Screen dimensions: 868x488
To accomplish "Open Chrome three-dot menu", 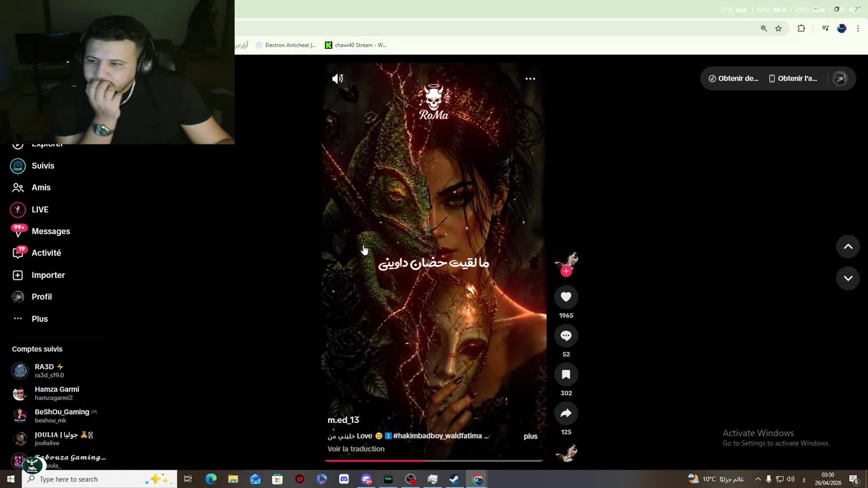I will [859, 28].
